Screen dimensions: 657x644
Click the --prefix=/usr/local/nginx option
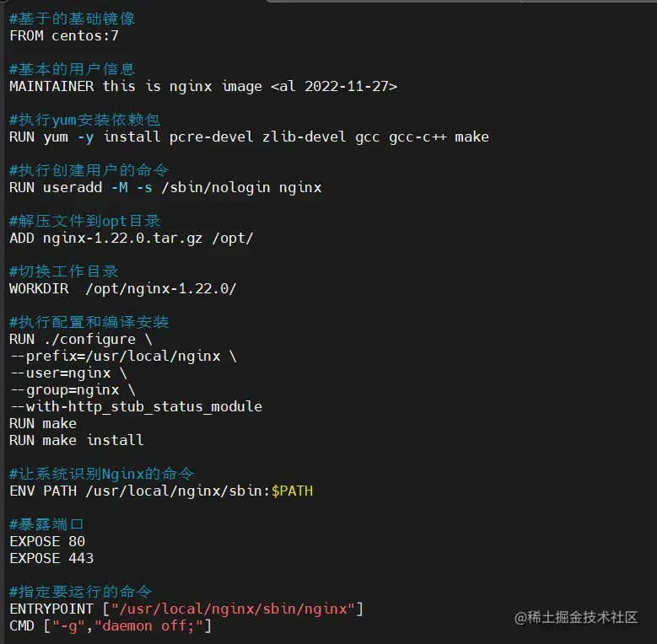point(116,357)
